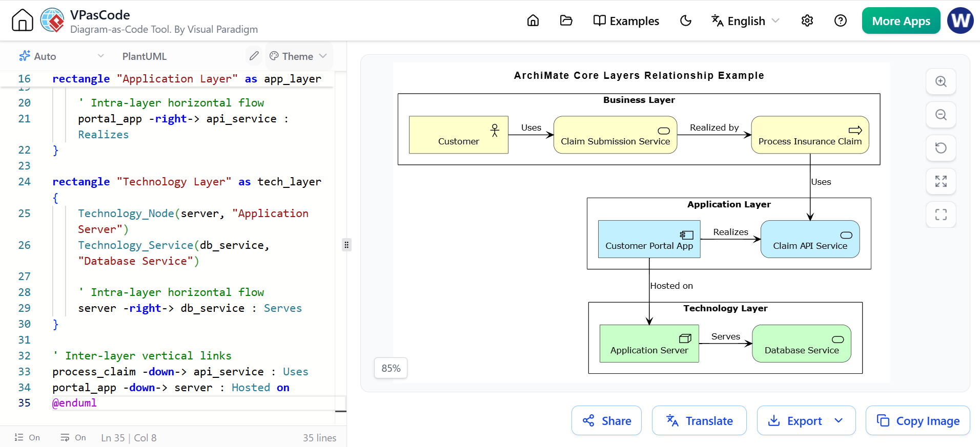Click the 'Hosted on' arrow label
Screen dimensions: 980x447
point(671,286)
